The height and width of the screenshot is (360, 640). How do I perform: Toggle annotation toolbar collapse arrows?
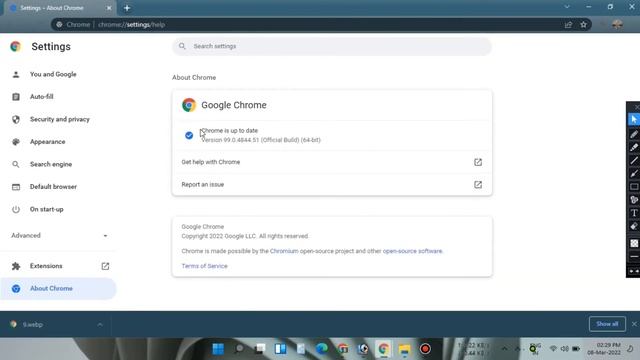click(633, 271)
